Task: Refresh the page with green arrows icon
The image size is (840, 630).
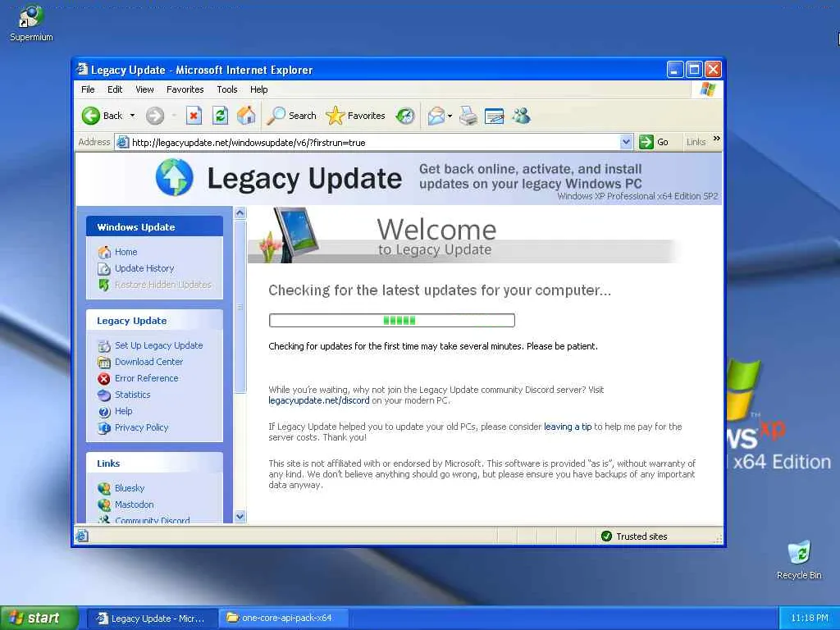Action: [220, 116]
